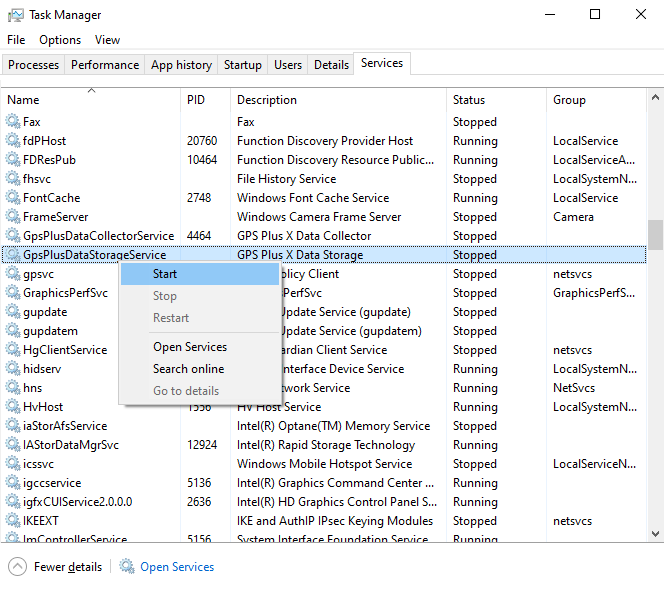Click the Open Services gear icon at bottom
664x590 pixels.
[127, 567]
